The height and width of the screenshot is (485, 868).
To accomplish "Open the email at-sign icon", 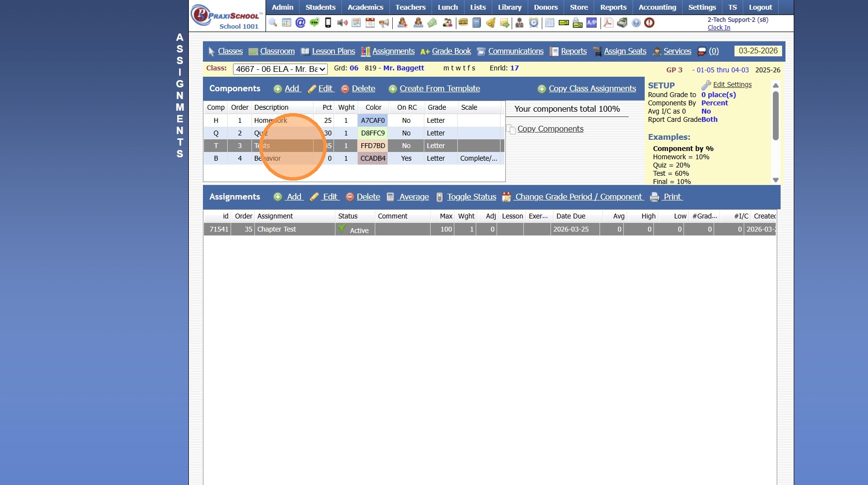I will pos(300,23).
